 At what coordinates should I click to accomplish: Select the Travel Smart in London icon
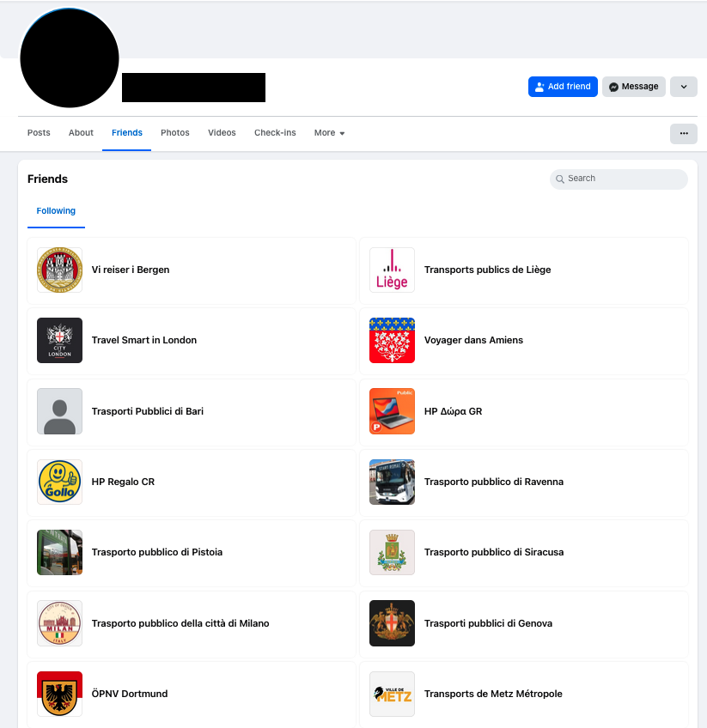59,340
